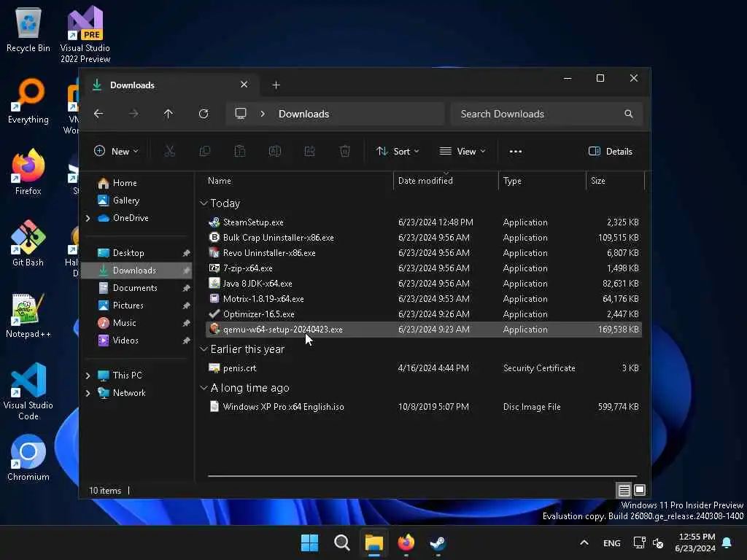
Task: Click the Firefox icon on the taskbar
Action: pyautogui.click(x=406, y=542)
